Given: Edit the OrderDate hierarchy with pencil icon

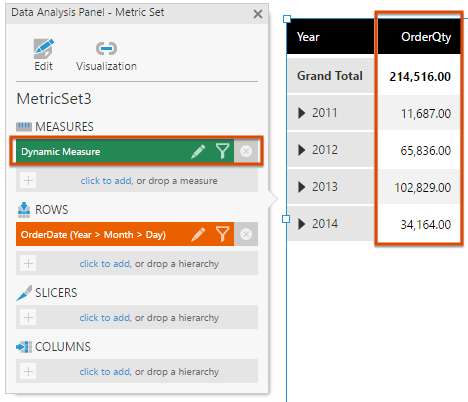Looking at the screenshot, I should 198,234.
